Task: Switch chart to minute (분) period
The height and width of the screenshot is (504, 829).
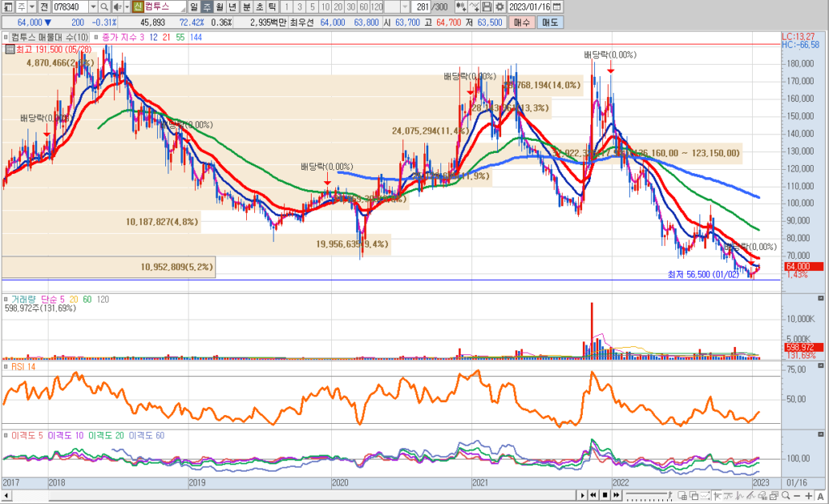Action: pos(246,6)
